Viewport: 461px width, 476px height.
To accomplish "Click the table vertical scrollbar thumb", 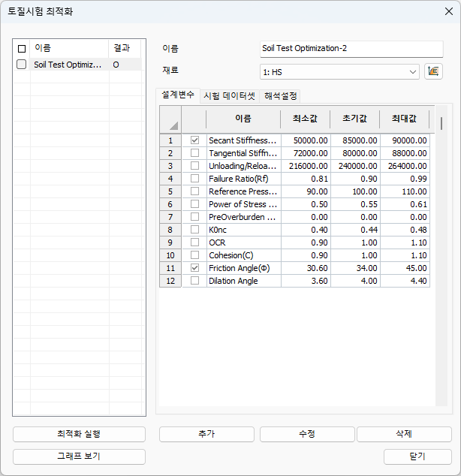I will (x=441, y=123).
